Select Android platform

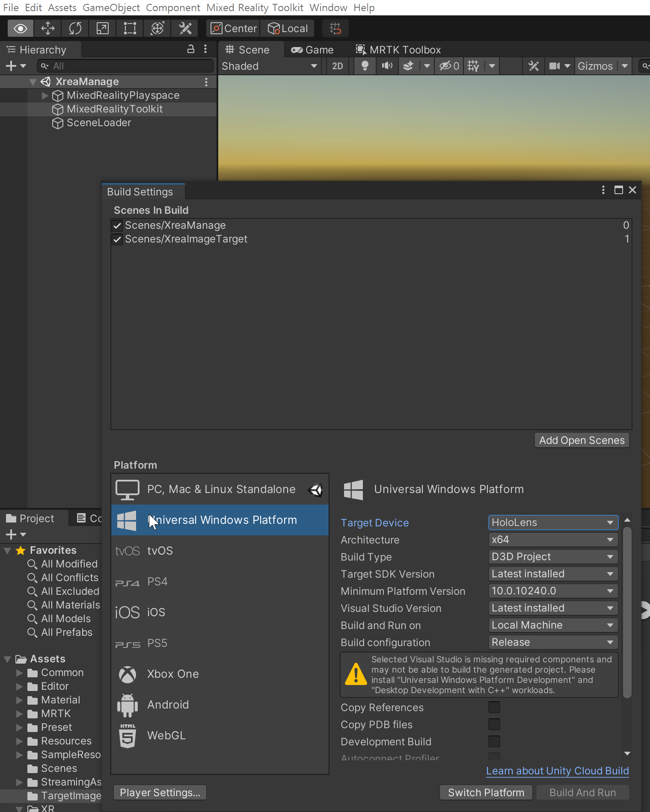click(x=220, y=705)
